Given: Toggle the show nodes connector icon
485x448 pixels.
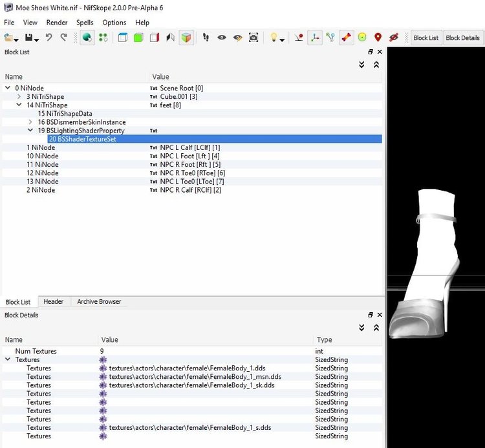Looking at the screenshot, I should (330, 37).
